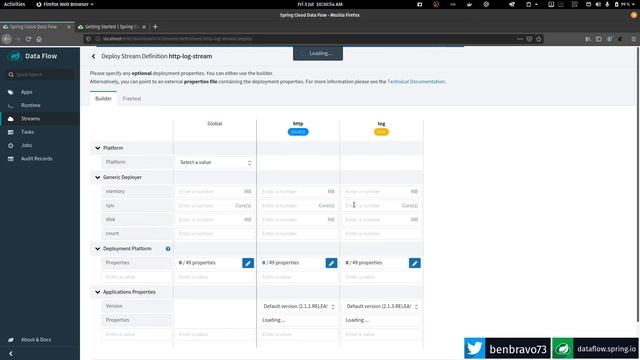Click Global memory number field

click(x=215, y=192)
